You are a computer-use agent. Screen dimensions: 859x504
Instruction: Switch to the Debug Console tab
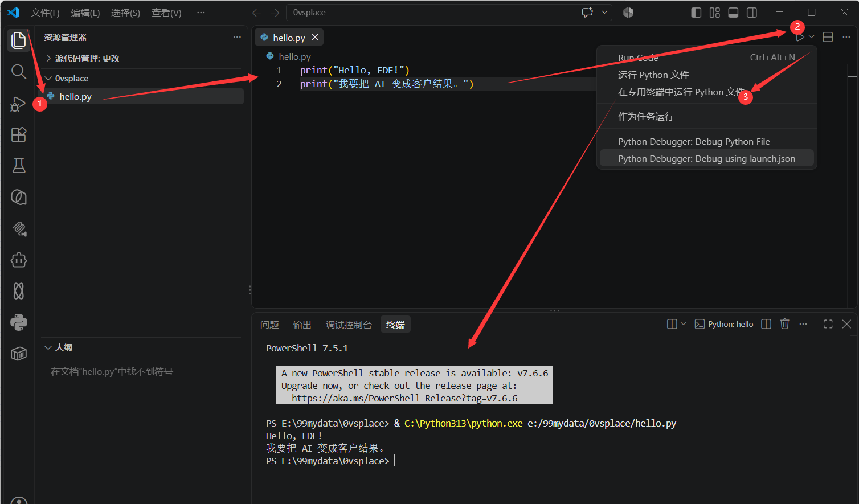349,325
